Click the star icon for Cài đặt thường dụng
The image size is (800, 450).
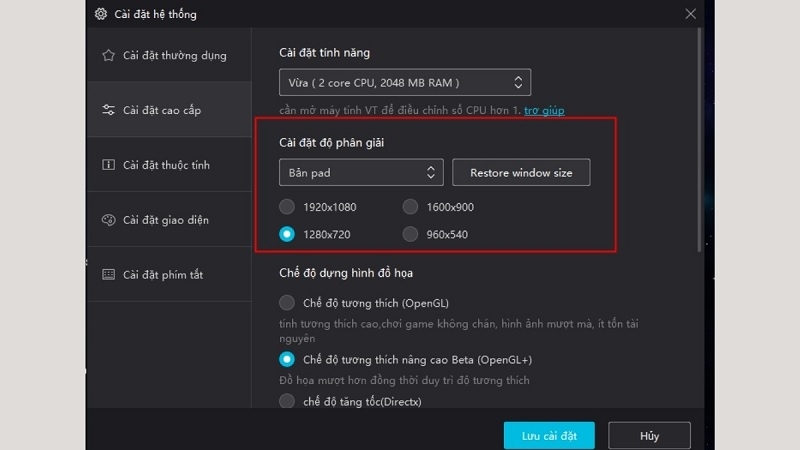tap(108, 55)
